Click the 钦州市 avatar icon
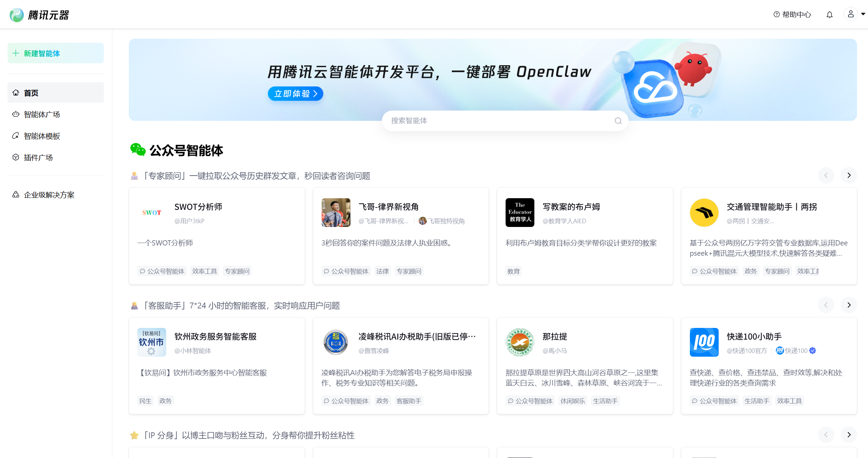 (152, 342)
